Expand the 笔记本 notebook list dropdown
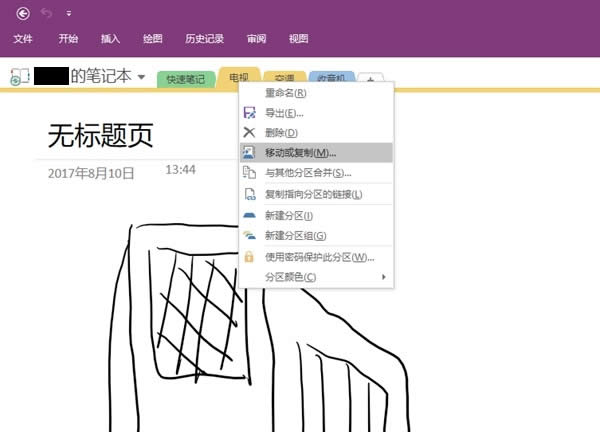 pos(142,77)
